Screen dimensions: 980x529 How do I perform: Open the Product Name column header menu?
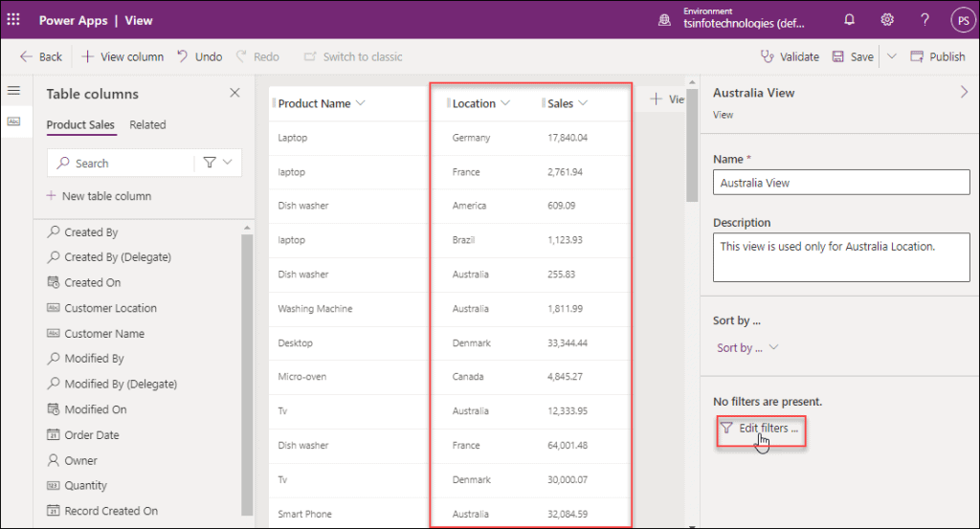[320, 103]
